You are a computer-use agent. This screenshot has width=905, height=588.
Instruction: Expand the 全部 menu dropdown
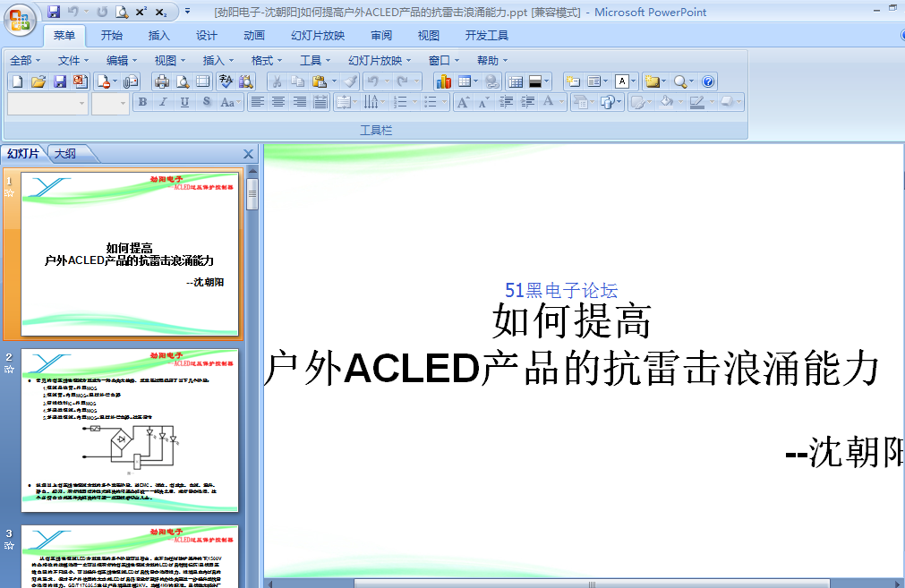[x=25, y=61]
